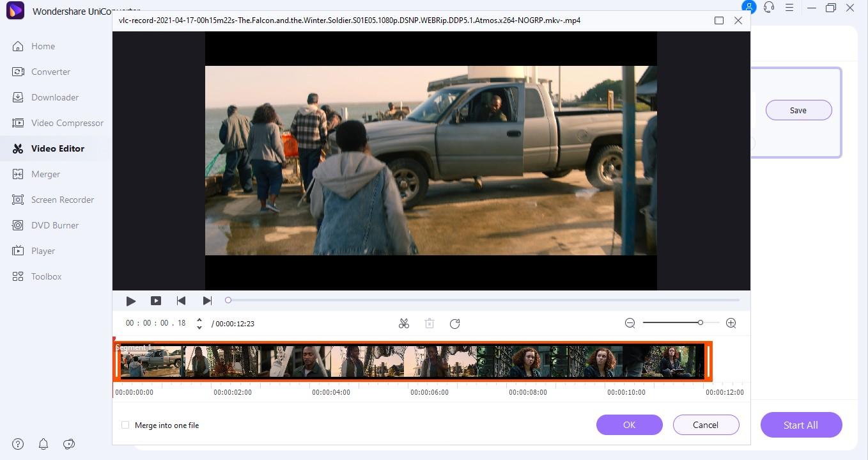Click the Merger sidebar icon
The width and height of the screenshot is (868, 460).
[x=19, y=174]
